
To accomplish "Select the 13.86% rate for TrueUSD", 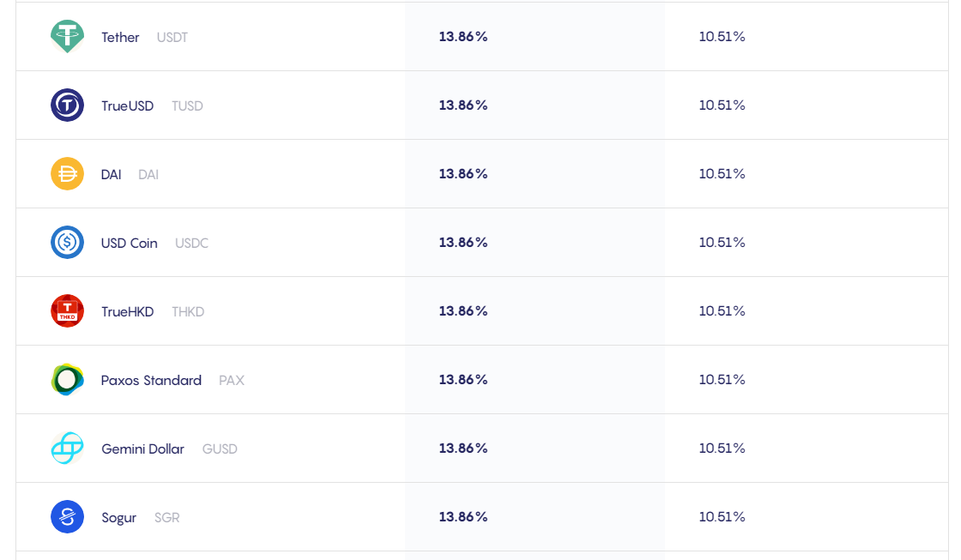I will point(463,105).
